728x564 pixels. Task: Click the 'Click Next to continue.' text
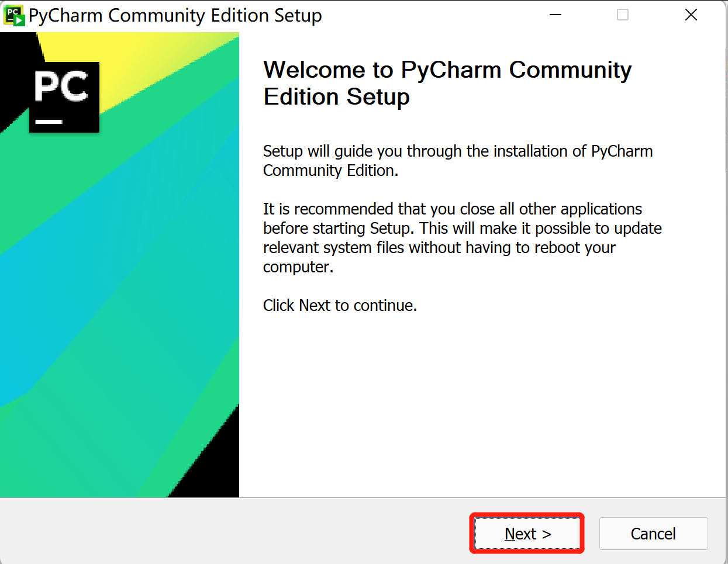click(x=340, y=306)
